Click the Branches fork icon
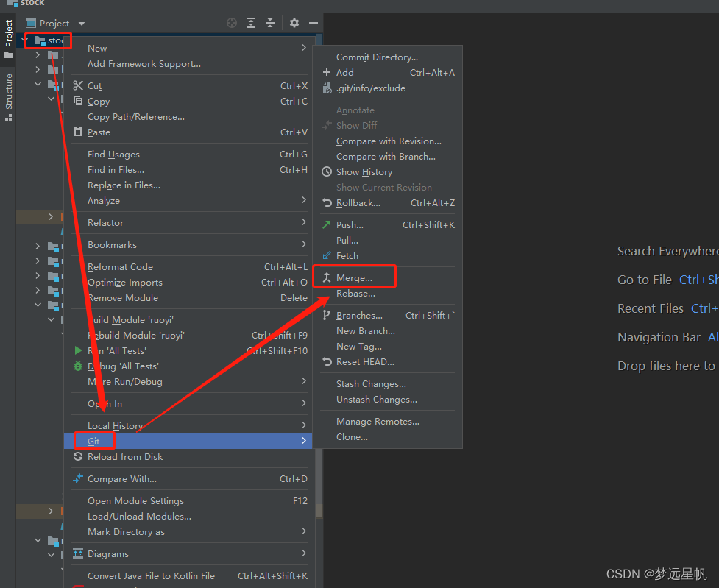The height and width of the screenshot is (588, 719). (x=327, y=316)
